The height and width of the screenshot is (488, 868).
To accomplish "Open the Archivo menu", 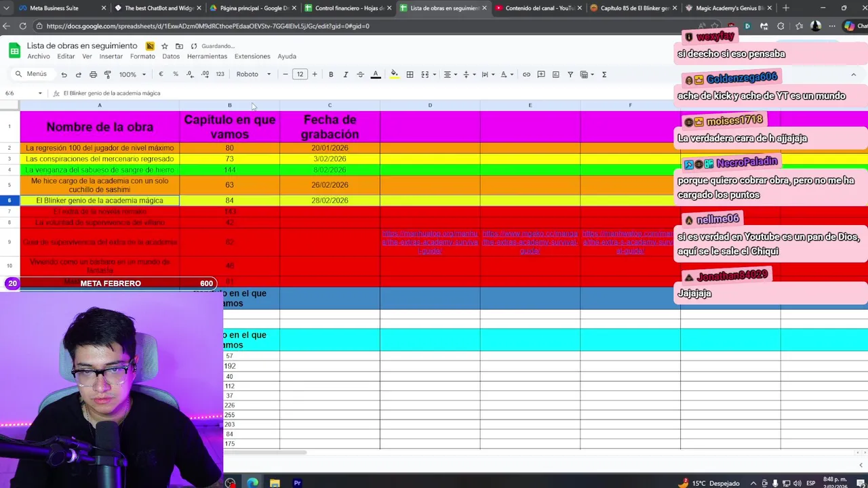I will tap(39, 56).
